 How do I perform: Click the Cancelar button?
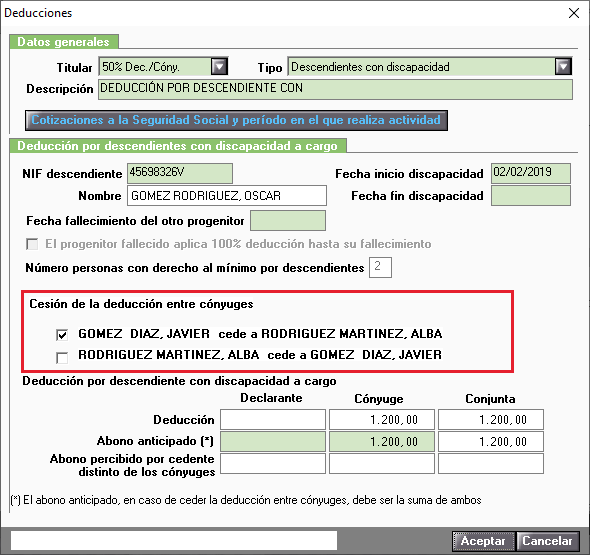547,541
